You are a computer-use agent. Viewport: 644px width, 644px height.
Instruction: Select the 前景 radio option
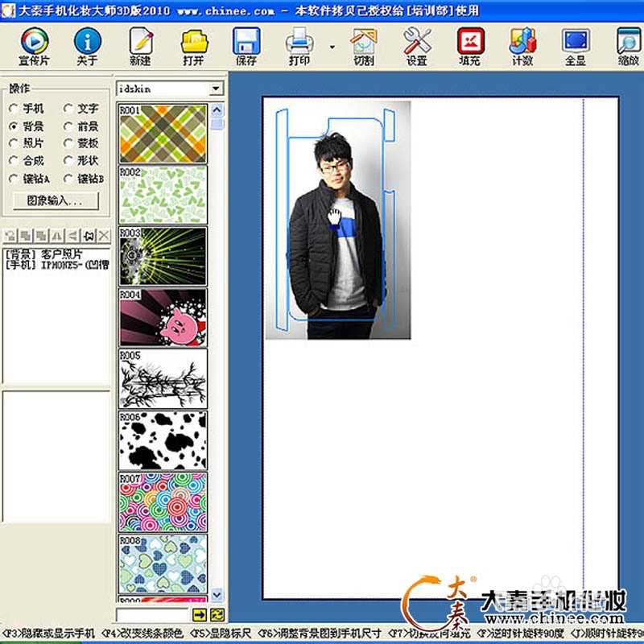(81, 126)
